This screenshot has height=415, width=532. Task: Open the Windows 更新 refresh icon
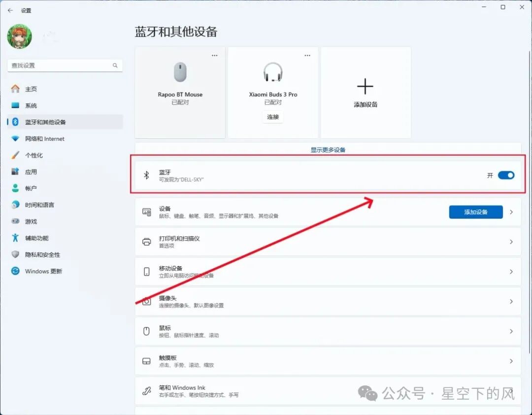(15, 271)
